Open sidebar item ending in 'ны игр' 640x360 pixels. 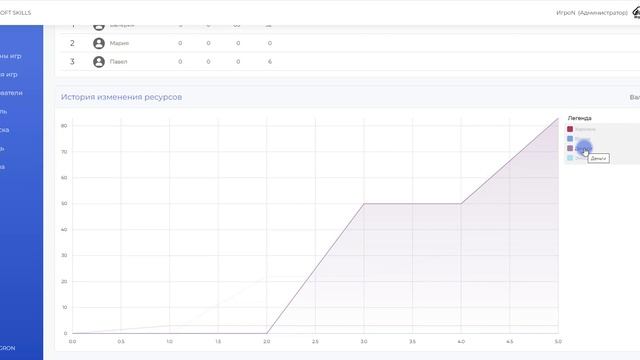pyautogui.click(x=11, y=56)
